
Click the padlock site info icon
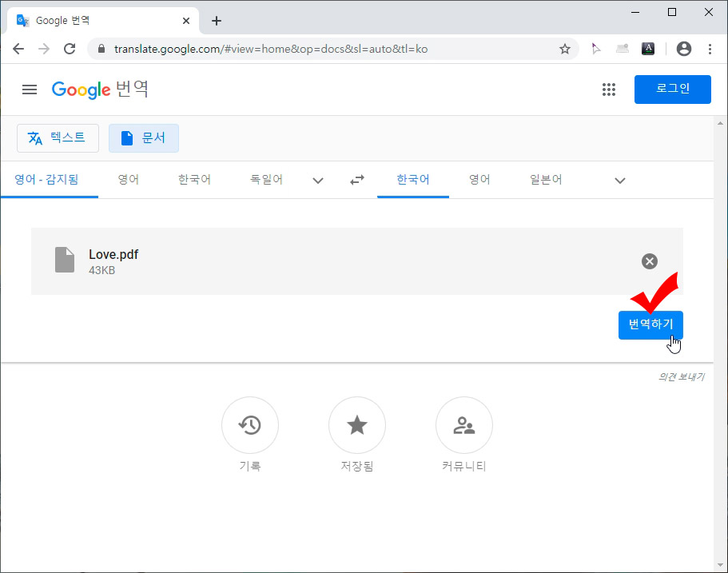(101, 49)
